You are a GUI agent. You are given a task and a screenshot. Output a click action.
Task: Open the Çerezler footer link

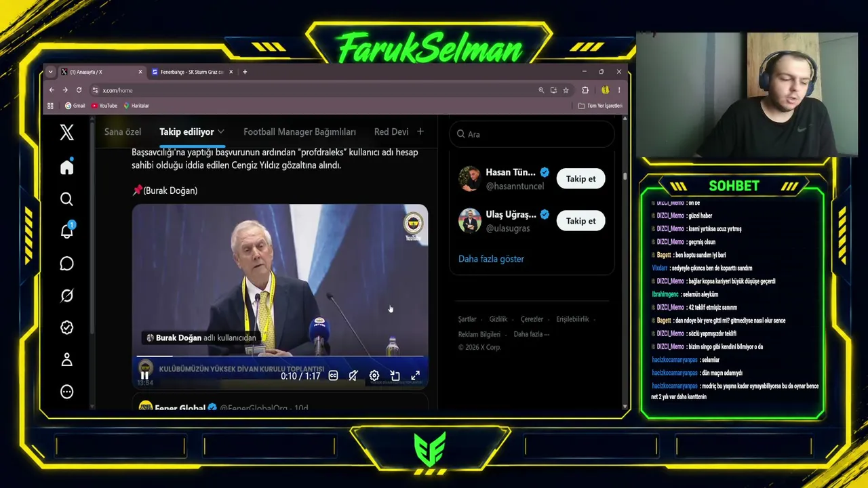pos(532,319)
